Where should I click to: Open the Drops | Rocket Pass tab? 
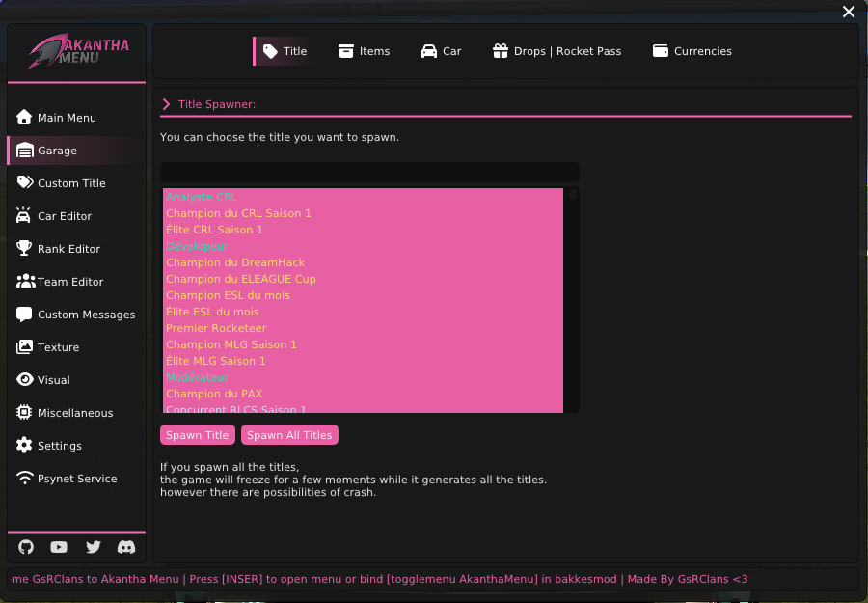556,51
